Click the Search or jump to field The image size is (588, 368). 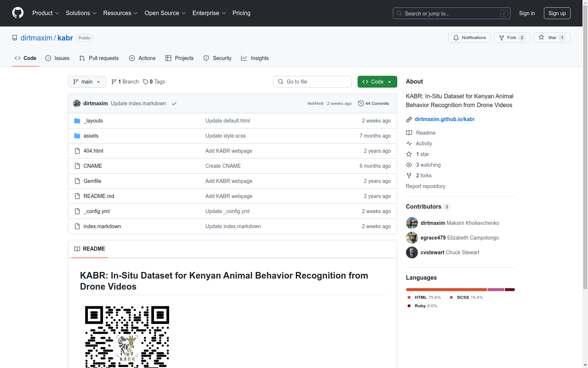pyautogui.click(x=452, y=13)
